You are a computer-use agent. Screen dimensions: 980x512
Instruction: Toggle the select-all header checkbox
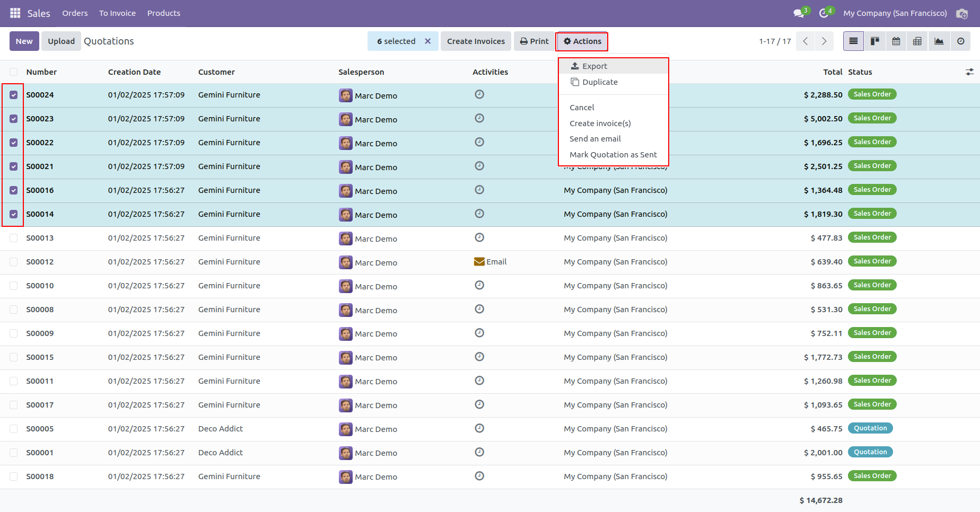pyautogui.click(x=14, y=72)
